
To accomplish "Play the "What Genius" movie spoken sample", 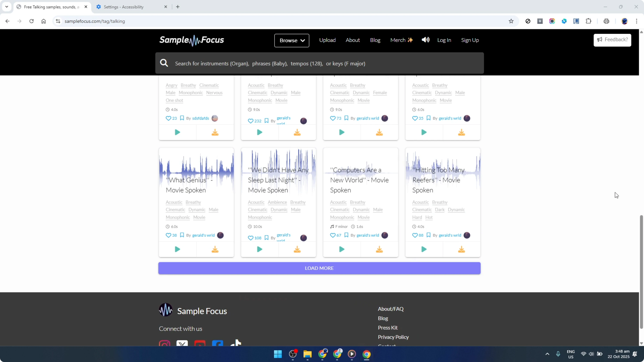I will (x=177, y=249).
